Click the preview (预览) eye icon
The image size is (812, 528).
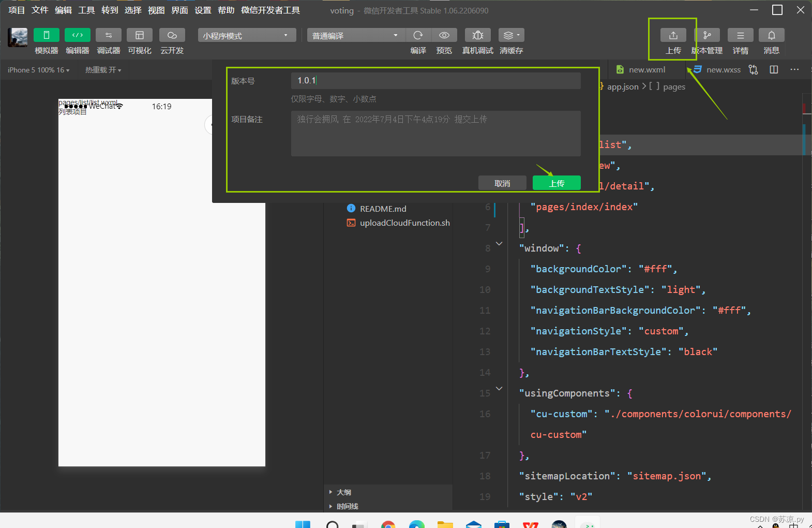(444, 35)
